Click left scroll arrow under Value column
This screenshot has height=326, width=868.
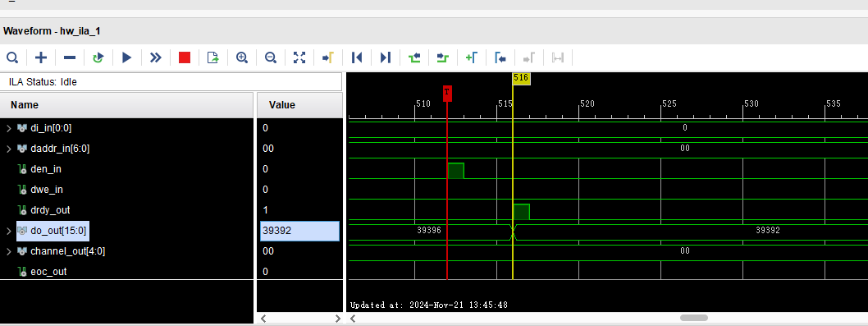(x=263, y=319)
